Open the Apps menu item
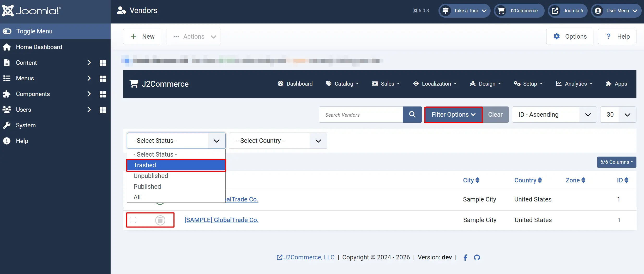This screenshot has height=274, width=644. pos(616,84)
